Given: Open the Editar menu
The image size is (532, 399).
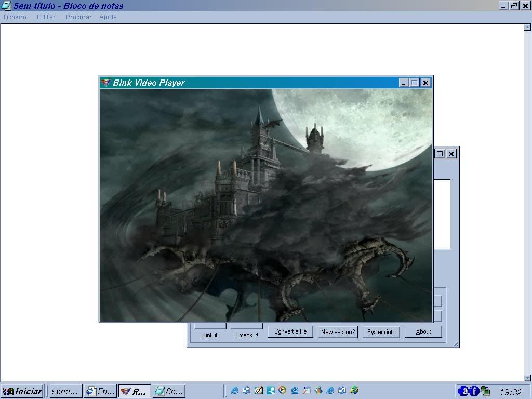Looking at the screenshot, I should click(x=46, y=17).
